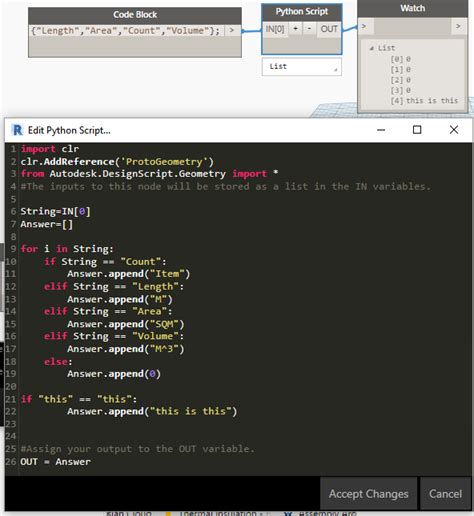
Task: Collapse the List tree in Watch node
Action: [372, 48]
